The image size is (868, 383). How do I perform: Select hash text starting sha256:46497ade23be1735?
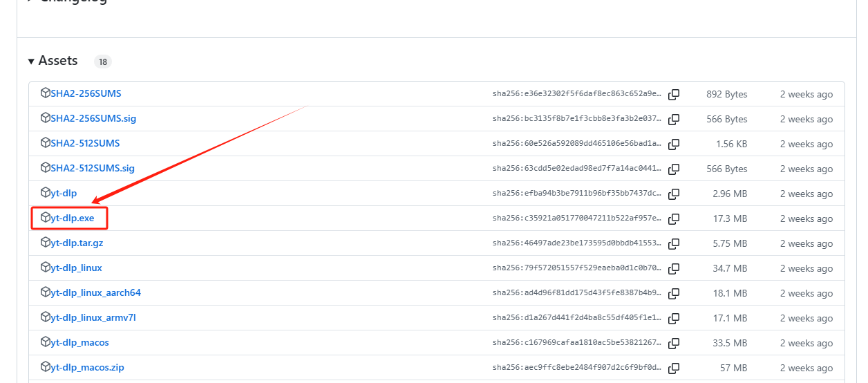[x=577, y=243]
